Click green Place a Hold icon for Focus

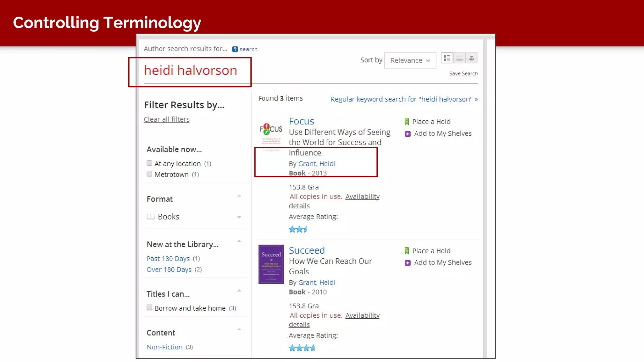point(407,122)
